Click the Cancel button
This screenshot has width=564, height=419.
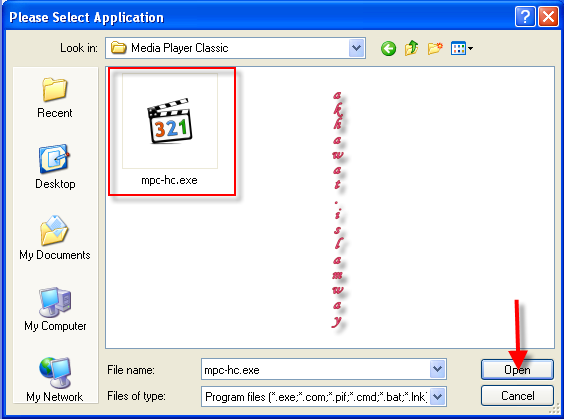[517, 396]
